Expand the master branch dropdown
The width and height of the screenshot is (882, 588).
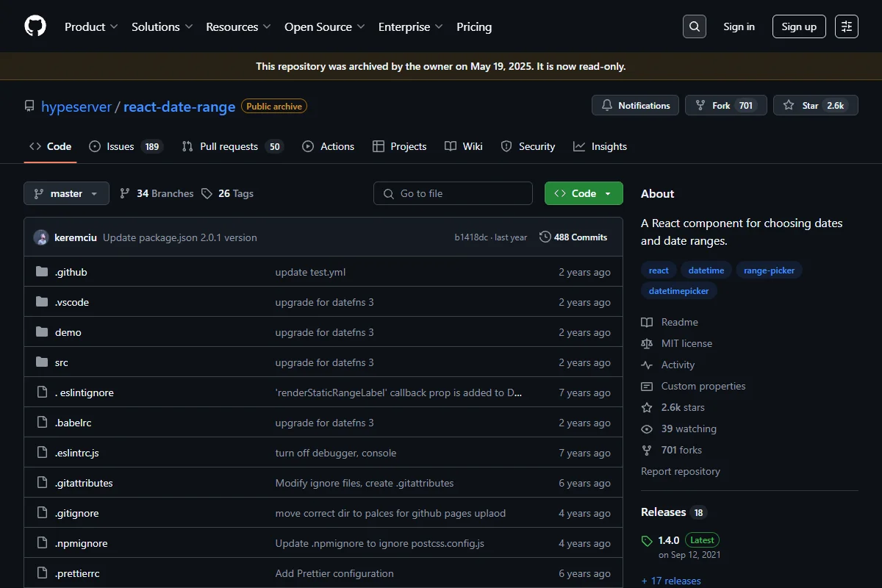pos(66,193)
